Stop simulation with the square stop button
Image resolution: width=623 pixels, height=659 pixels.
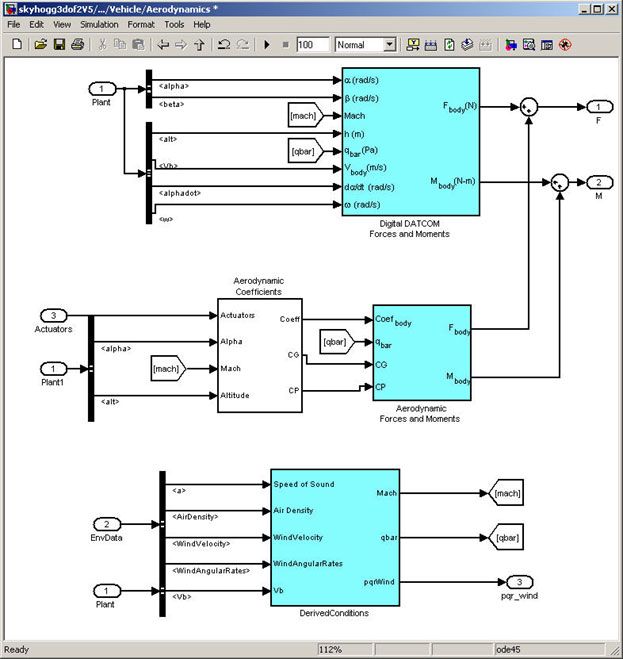point(285,45)
